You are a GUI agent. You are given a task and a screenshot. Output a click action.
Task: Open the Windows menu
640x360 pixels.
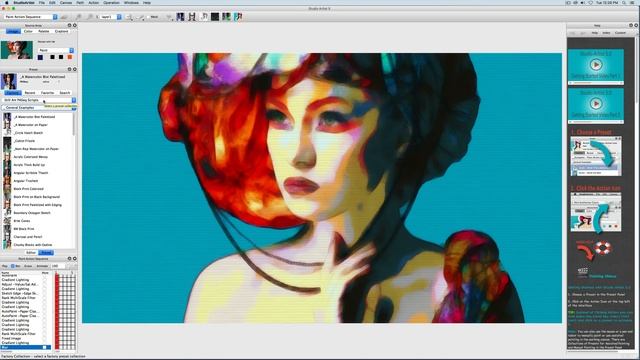point(131,2)
